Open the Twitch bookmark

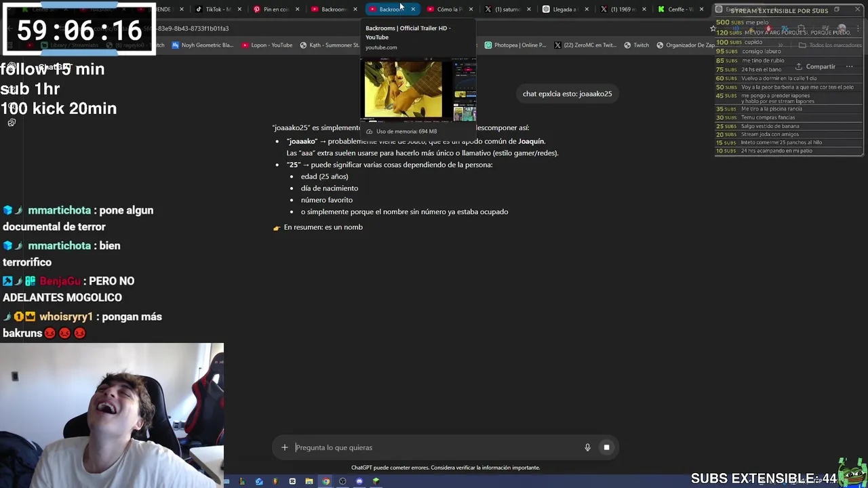(x=636, y=45)
